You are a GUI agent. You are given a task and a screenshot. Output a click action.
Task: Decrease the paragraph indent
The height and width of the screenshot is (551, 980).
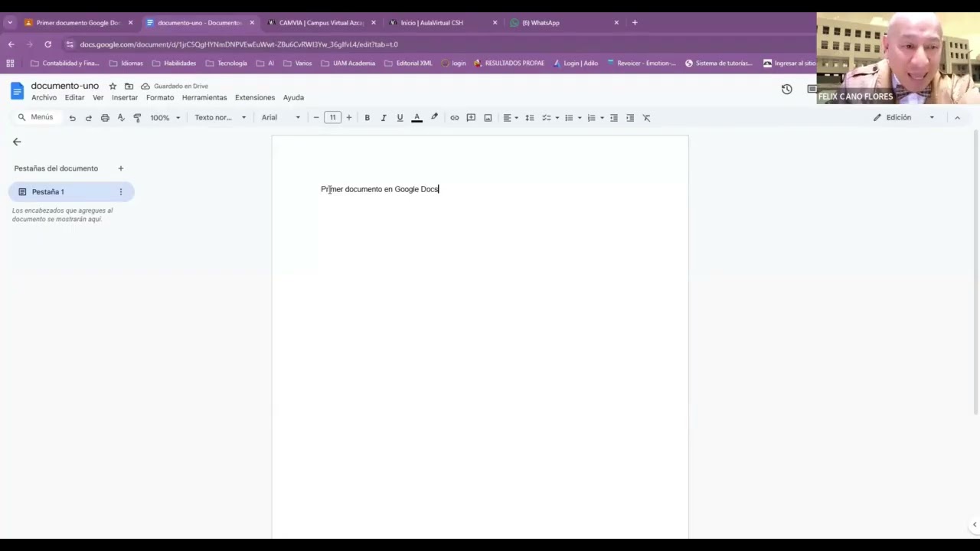(x=613, y=118)
